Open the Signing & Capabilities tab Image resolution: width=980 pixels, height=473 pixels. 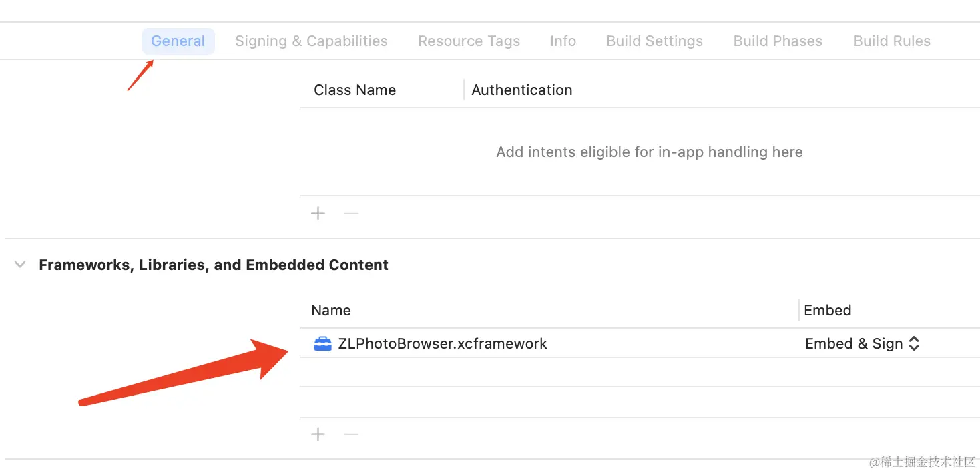click(x=311, y=41)
